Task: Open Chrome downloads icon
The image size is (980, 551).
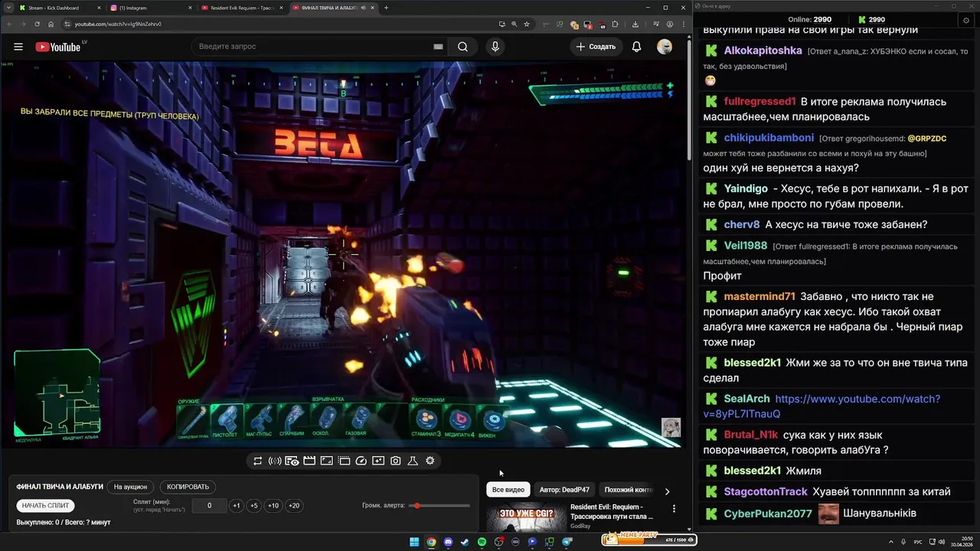Action: 635,24
